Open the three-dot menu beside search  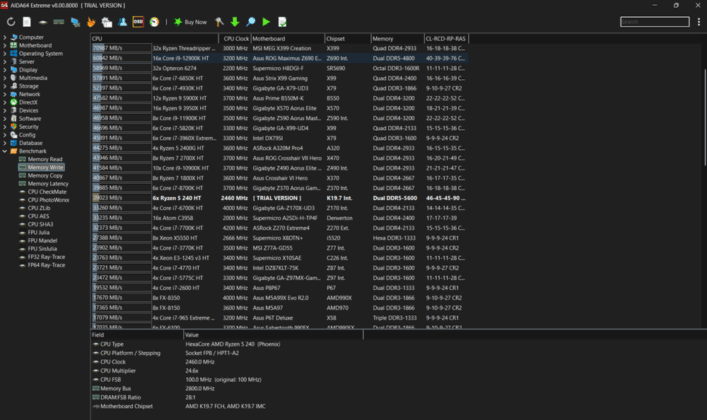click(x=699, y=22)
